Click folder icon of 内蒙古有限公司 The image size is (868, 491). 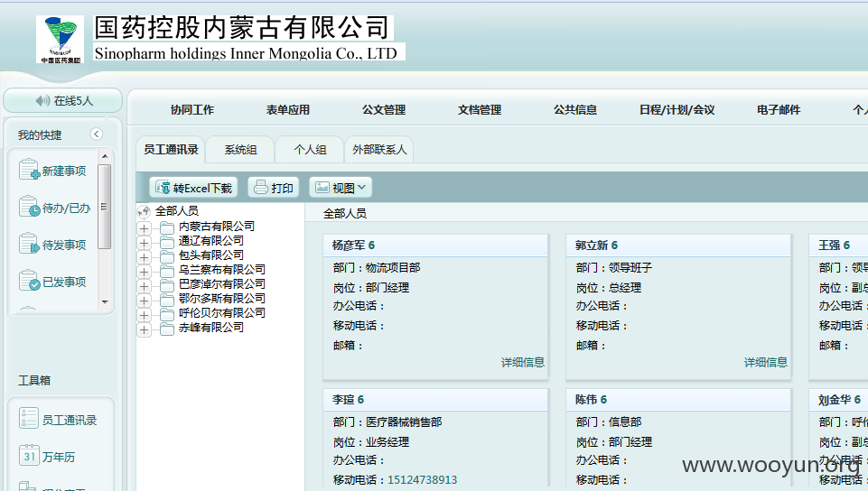(x=167, y=227)
